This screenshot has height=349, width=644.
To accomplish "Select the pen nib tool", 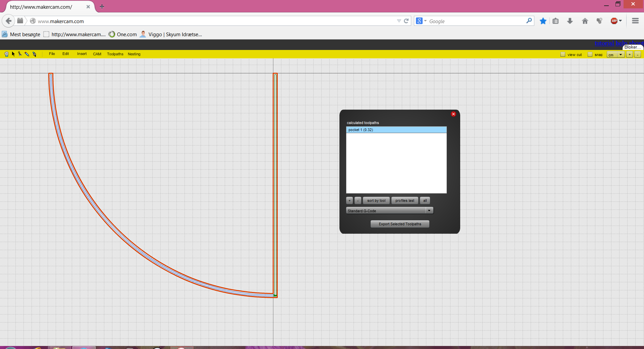I will [34, 54].
